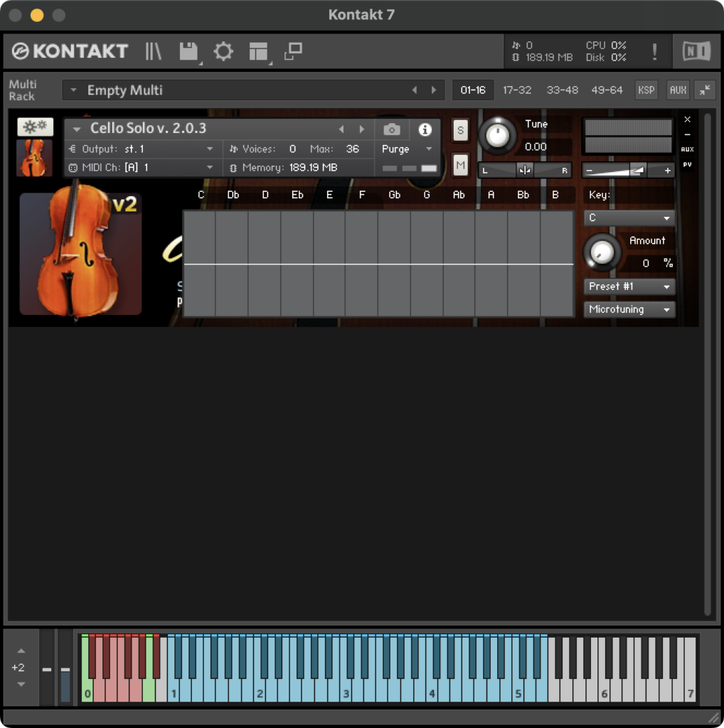The height and width of the screenshot is (728, 724).
Task: Open the instrument info icon
Action: (425, 129)
